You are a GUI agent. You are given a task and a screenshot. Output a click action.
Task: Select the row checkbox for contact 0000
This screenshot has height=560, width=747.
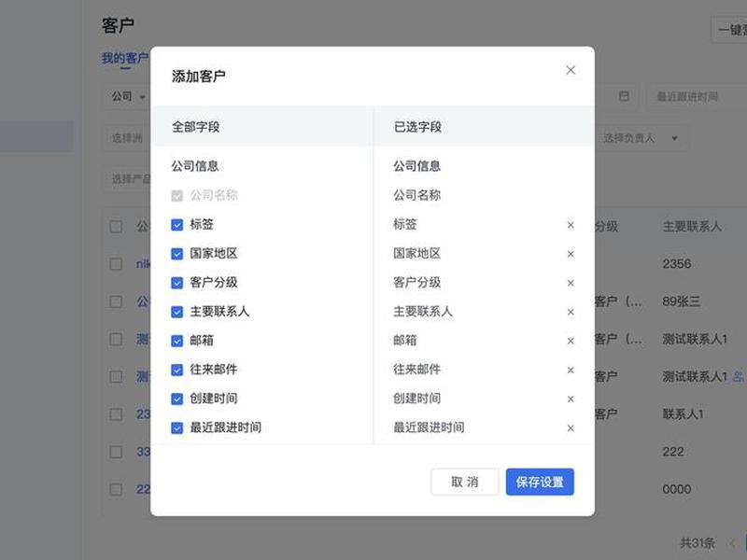116,489
